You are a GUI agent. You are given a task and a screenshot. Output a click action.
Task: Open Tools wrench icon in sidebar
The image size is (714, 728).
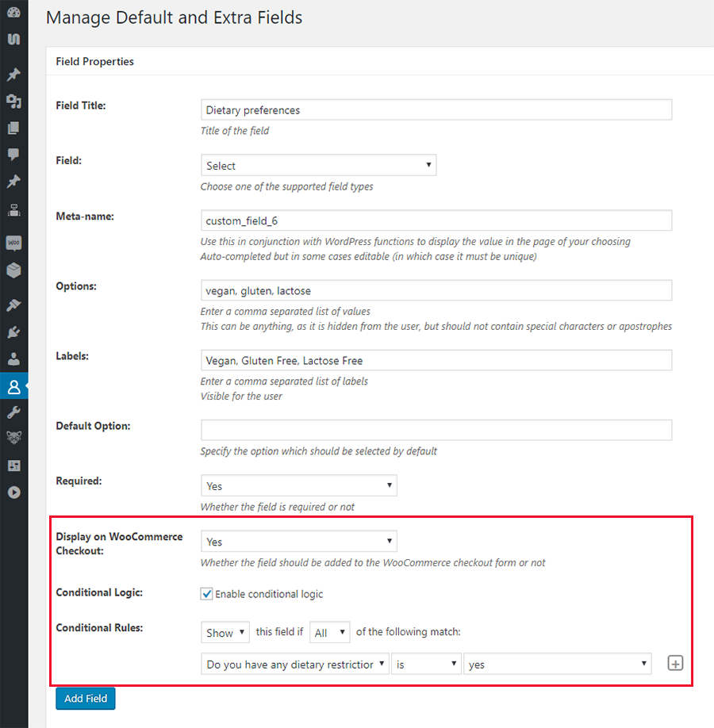point(13,412)
